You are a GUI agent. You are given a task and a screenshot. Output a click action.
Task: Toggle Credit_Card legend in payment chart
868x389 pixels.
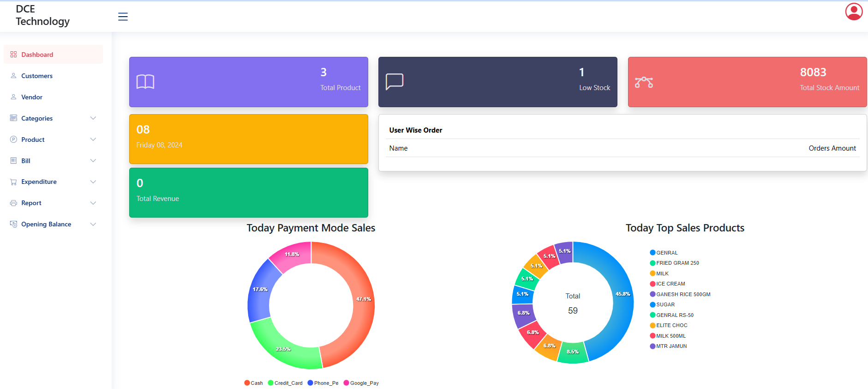(x=285, y=383)
